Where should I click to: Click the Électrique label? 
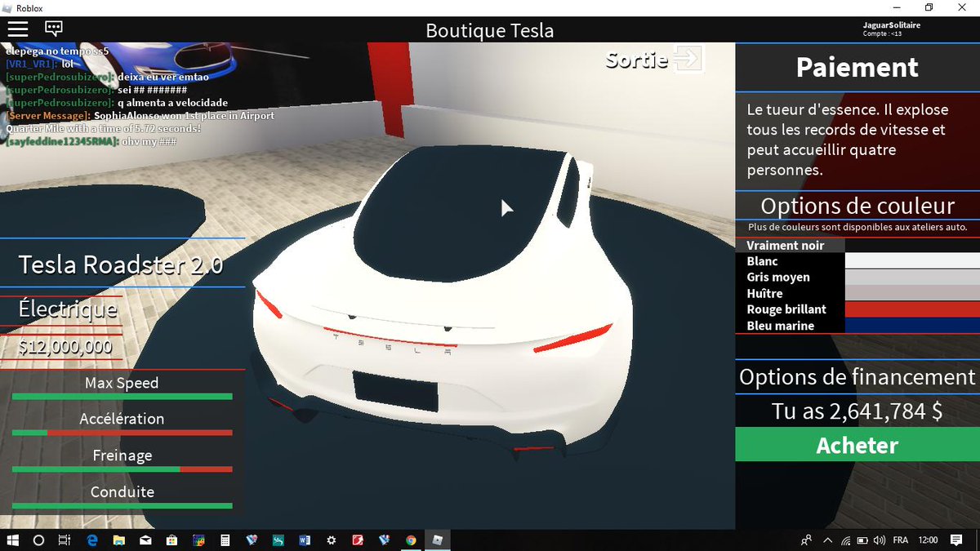68,309
